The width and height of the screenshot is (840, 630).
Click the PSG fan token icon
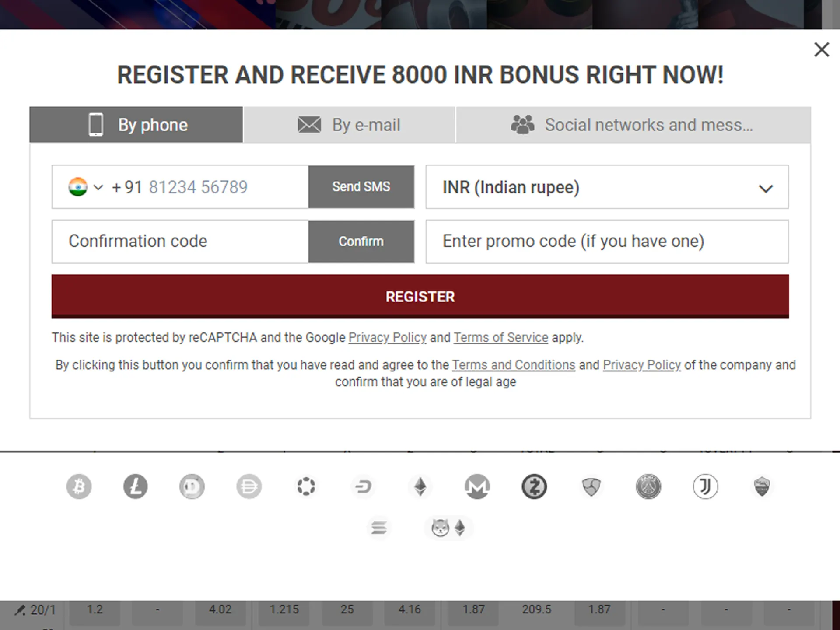648,486
